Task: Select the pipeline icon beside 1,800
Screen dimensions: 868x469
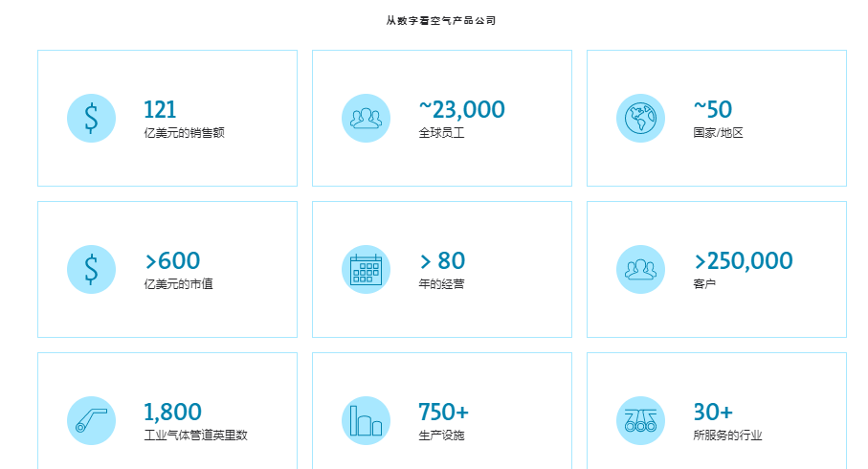Action: 91,420
